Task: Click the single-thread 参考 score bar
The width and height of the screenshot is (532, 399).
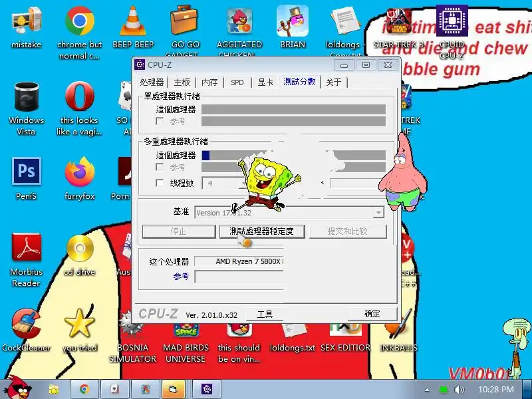Action: coord(293,121)
